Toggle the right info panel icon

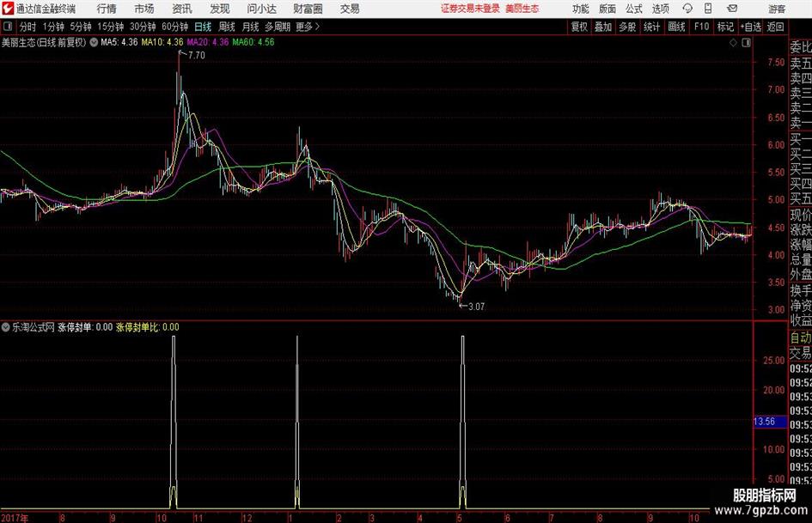746,42
